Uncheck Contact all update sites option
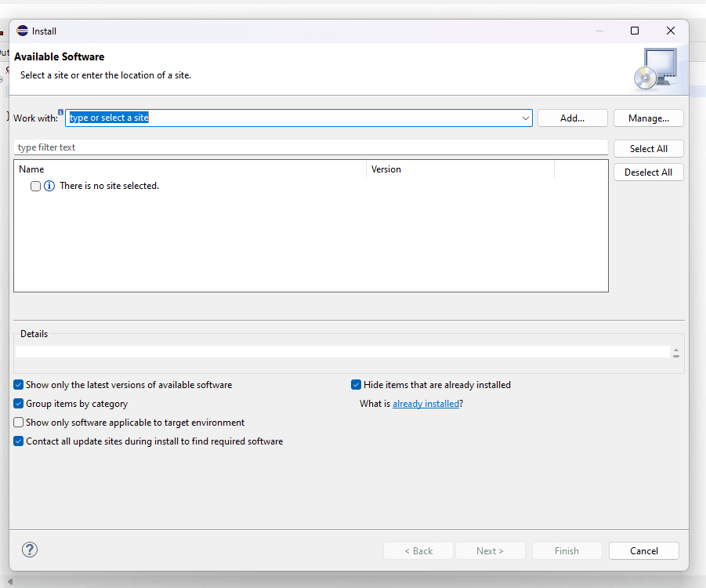The image size is (706, 588). pos(19,441)
